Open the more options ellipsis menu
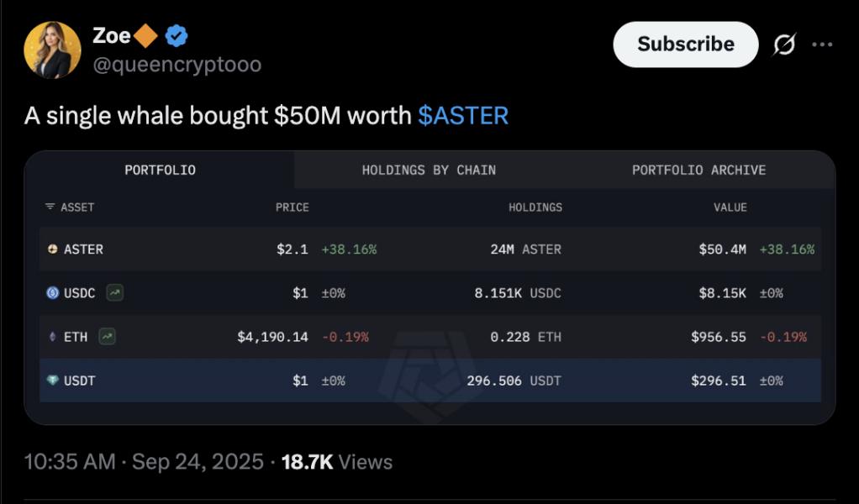The width and height of the screenshot is (859, 504). click(x=822, y=45)
